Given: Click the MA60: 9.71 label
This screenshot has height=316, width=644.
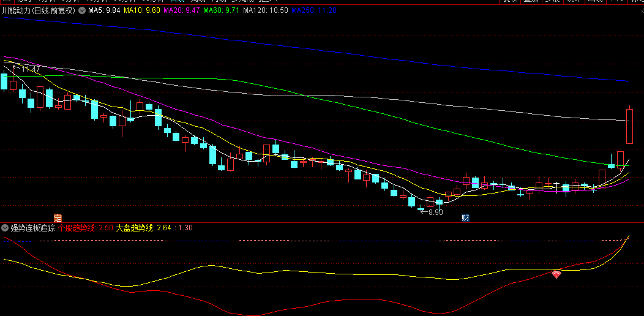Looking at the screenshot, I should point(221,10).
